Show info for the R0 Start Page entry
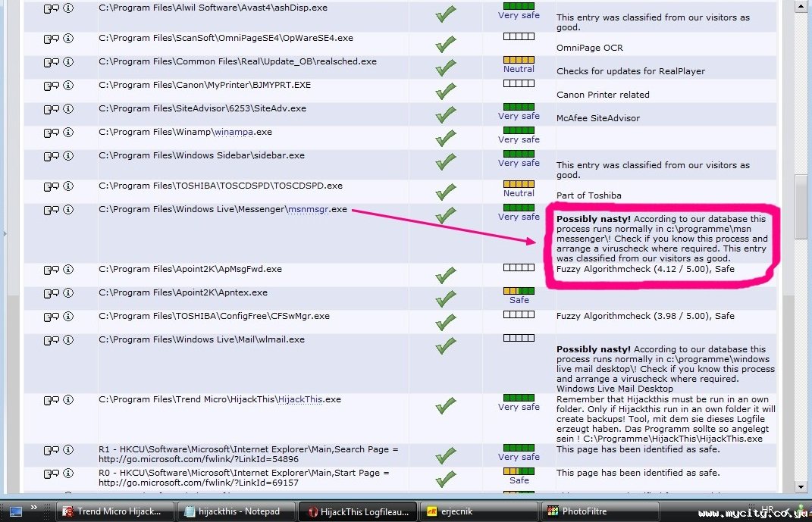Screen dimensions: 812x522 pyautogui.click(x=68, y=474)
